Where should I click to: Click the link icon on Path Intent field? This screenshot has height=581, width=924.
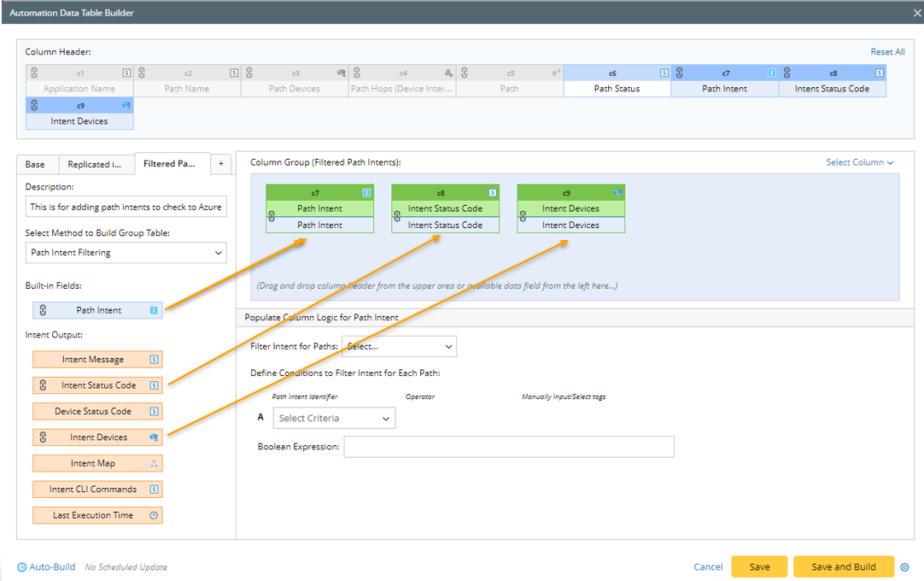point(43,310)
